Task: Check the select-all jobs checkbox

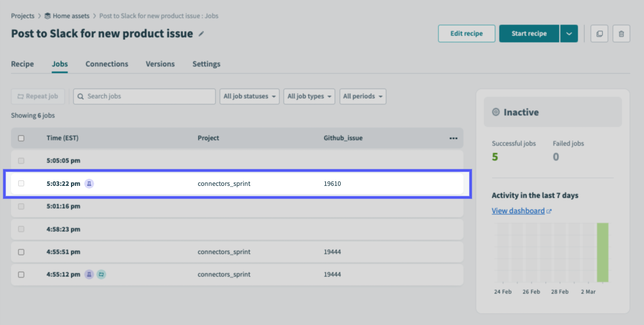Action: click(x=21, y=138)
